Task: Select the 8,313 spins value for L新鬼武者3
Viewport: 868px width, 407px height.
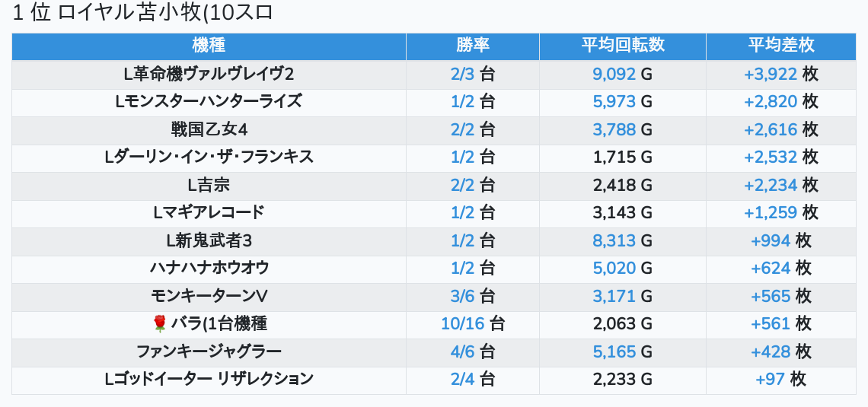Action: tap(614, 241)
